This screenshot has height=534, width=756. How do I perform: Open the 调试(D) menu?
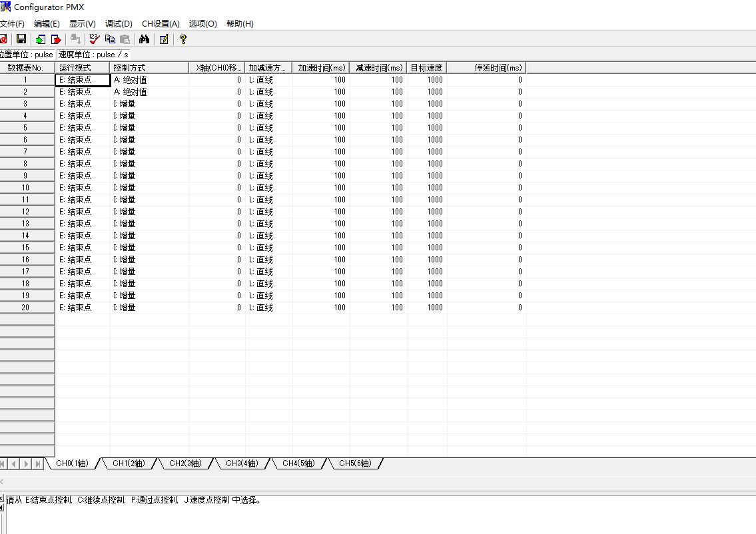[x=119, y=23]
